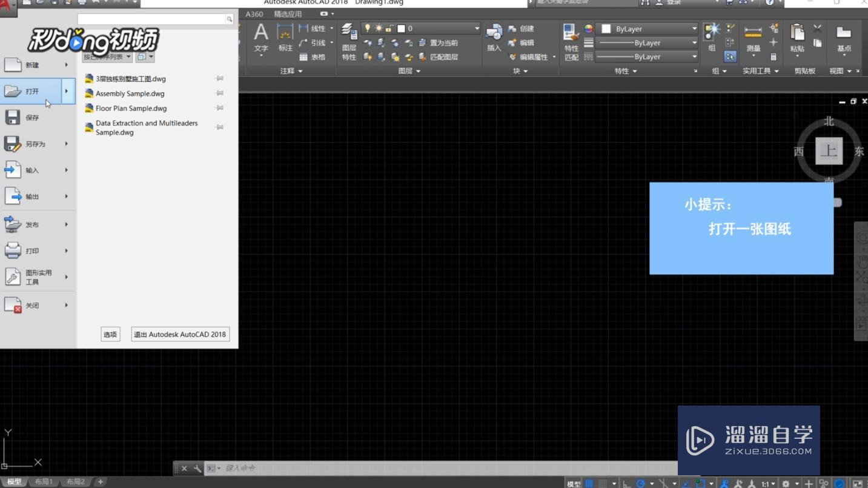Click the 基点 (Base point) view tool

tap(844, 39)
